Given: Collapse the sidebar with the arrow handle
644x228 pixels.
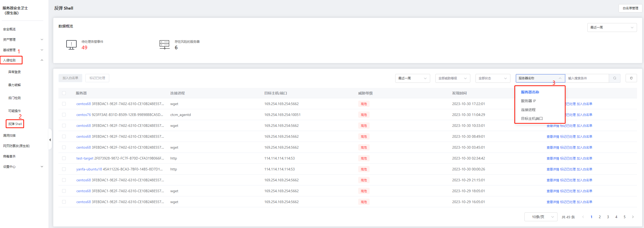Looking at the screenshot, I should (x=50, y=140).
